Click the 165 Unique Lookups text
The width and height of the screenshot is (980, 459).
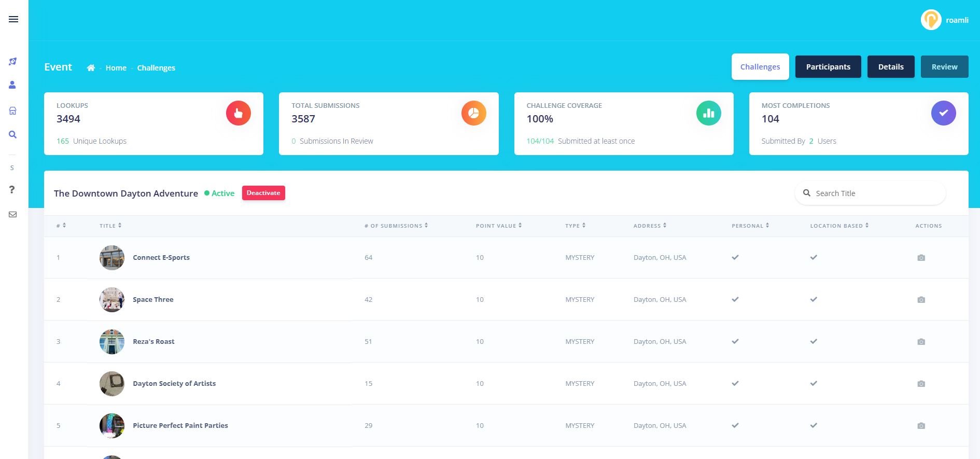pos(91,141)
